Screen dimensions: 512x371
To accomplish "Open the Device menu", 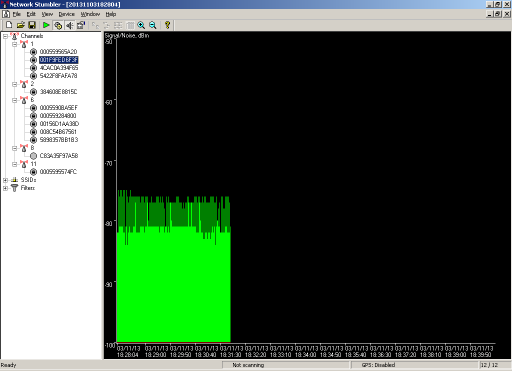I will click(x=67, y=14).
